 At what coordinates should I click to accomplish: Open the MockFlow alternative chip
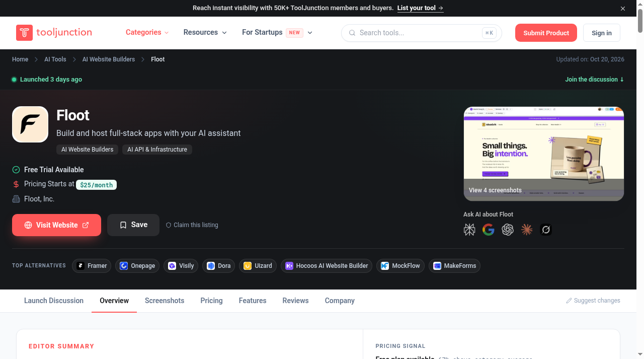click(x=400, y=266)
